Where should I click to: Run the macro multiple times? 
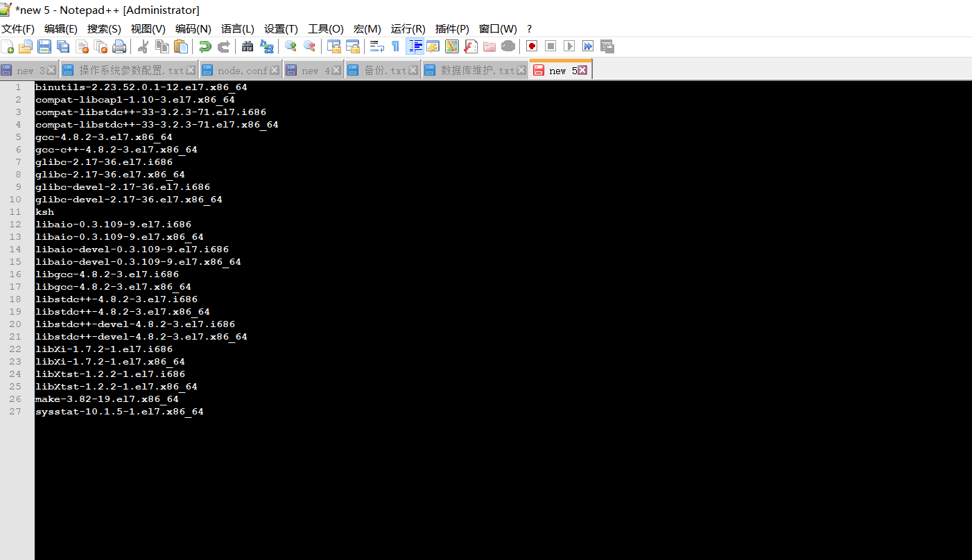[588, 46]
